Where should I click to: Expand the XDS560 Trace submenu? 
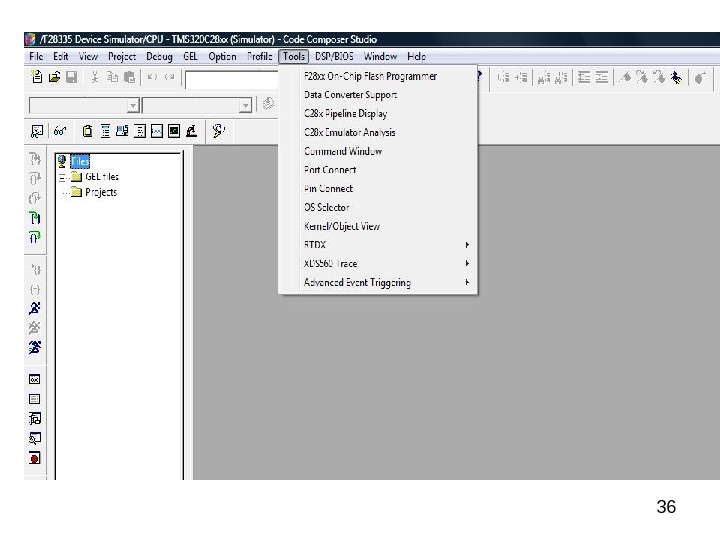[x=378, y=264]
